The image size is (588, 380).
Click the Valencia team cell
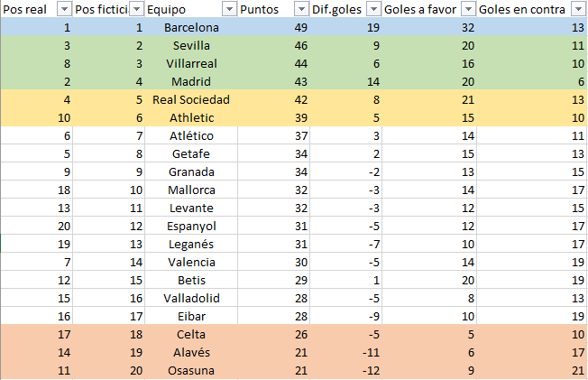pyautogui.click(x=191, y=262)
